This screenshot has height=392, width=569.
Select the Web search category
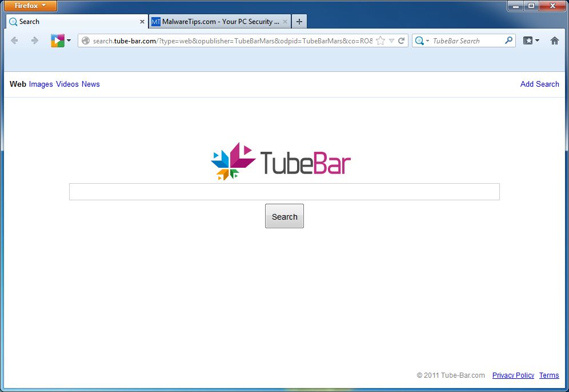(x=18, y=84)
